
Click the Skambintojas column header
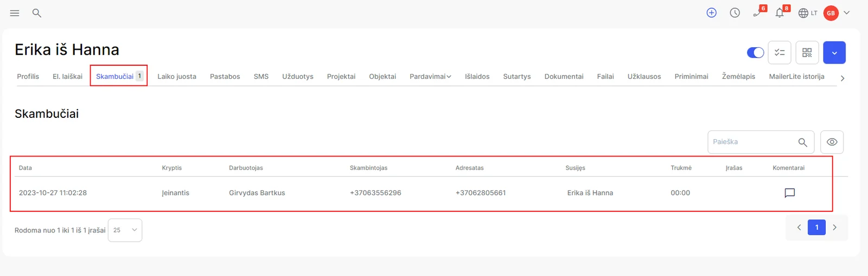(x=369, y=168)
